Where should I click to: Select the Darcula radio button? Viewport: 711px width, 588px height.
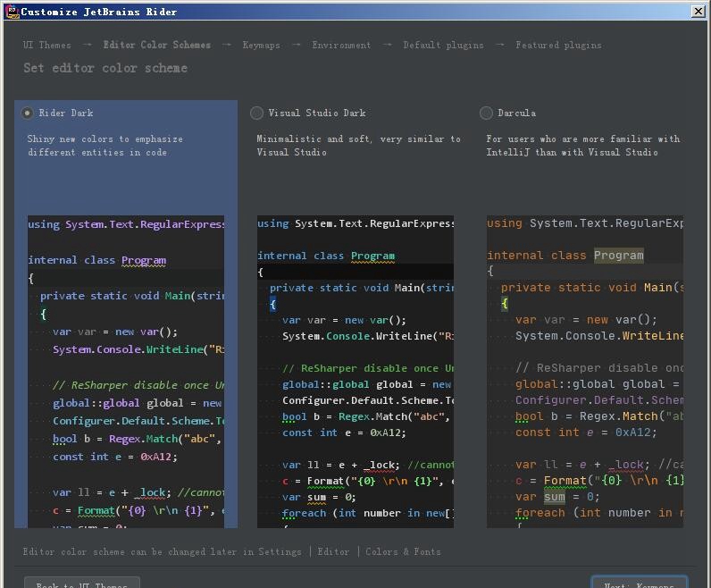(x=486, y=113)
